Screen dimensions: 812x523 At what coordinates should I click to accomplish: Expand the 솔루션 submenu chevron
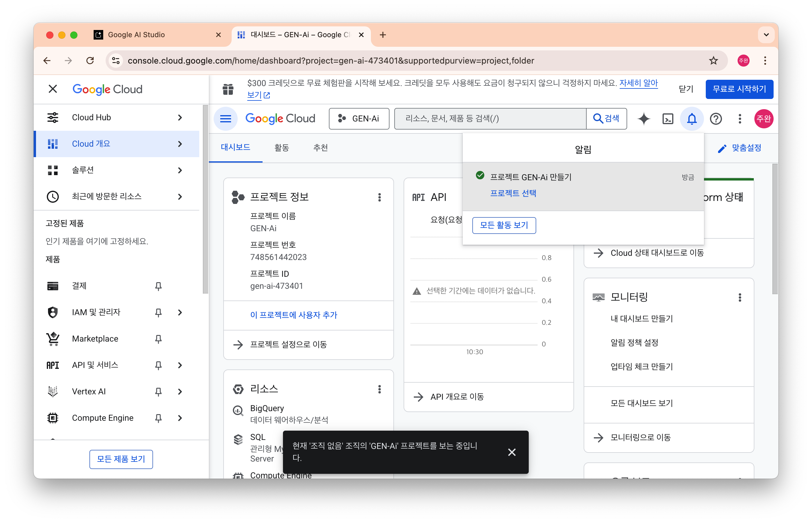pyautogui.click(x=180, y=170)
